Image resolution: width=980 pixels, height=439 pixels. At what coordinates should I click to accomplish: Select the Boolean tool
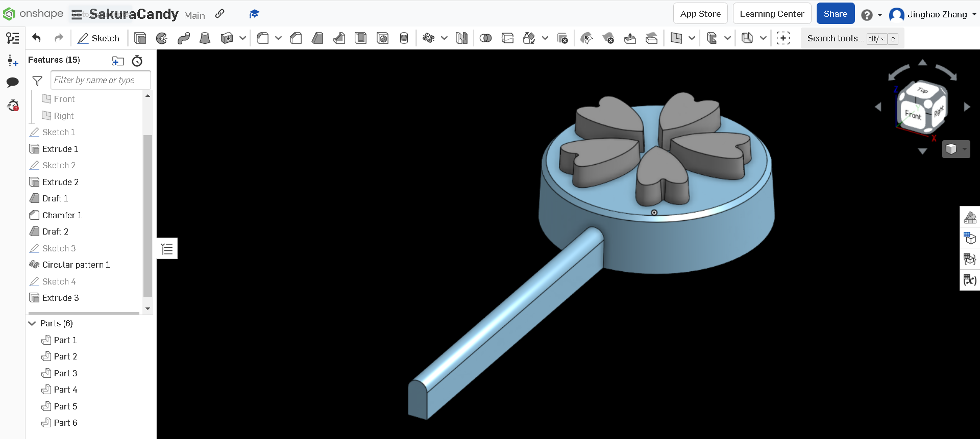(x=486, y=38)
